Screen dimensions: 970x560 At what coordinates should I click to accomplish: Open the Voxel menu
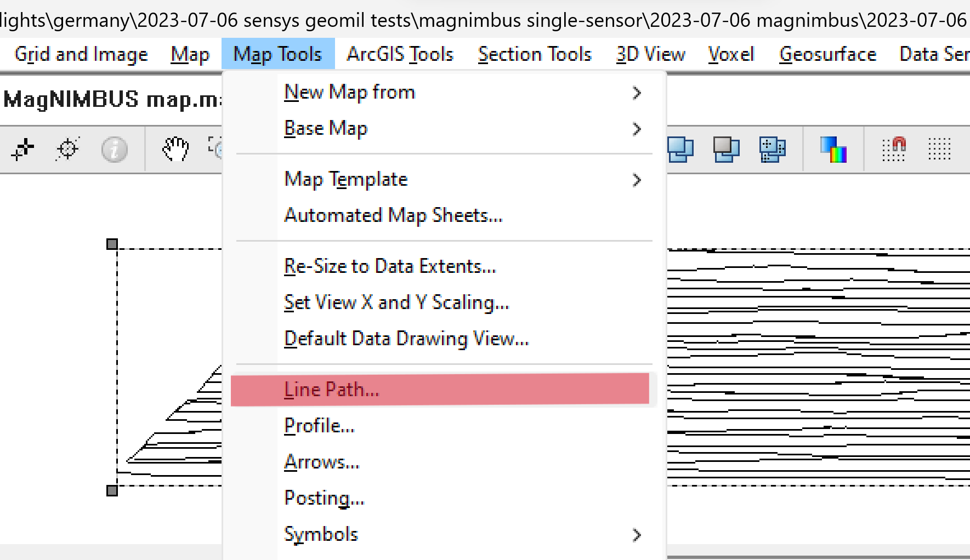tap(731, 54)
